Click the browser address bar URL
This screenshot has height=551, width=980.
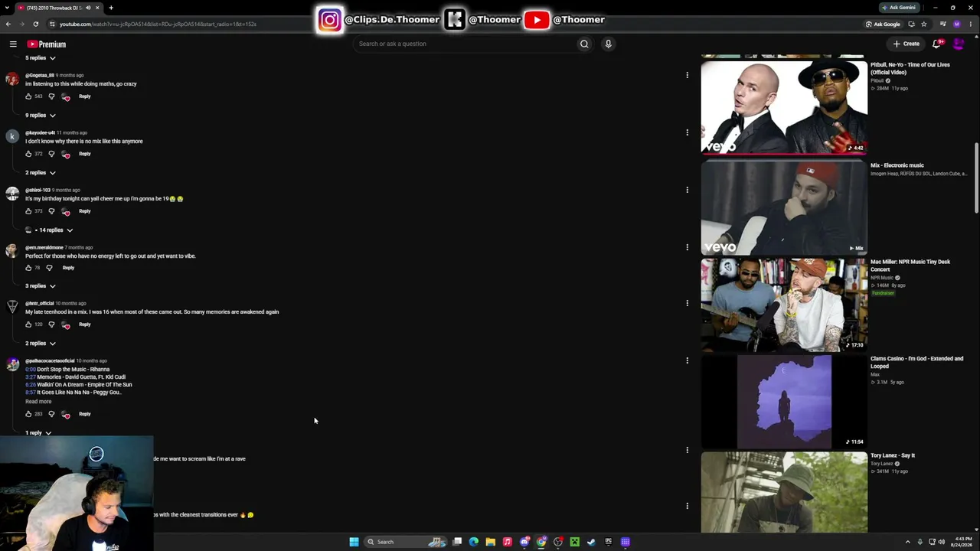158,24
